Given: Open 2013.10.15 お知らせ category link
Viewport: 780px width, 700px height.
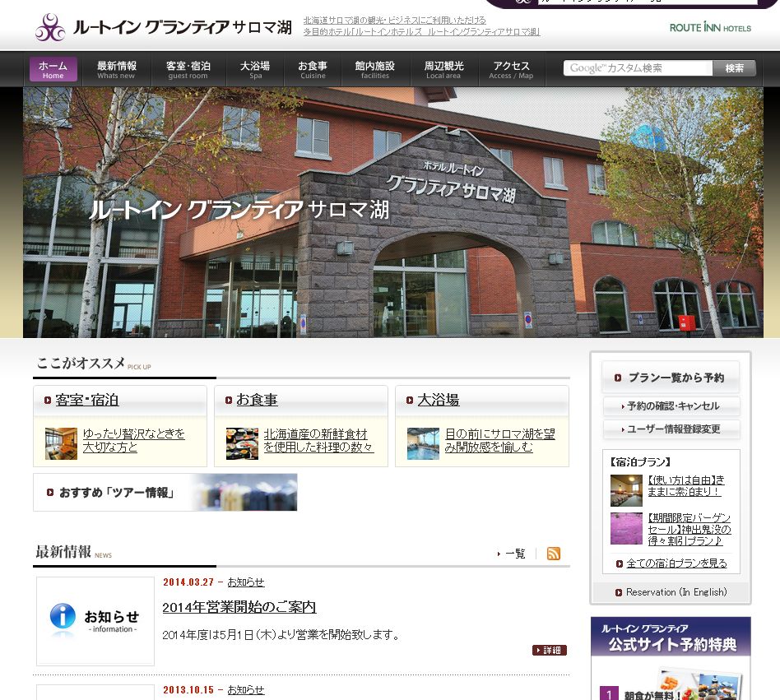Looking at the screenshot, I should [246, 690].
